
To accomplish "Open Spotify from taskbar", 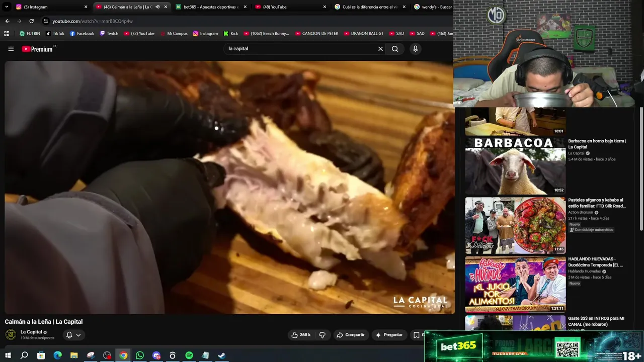I will click(189, 355).
